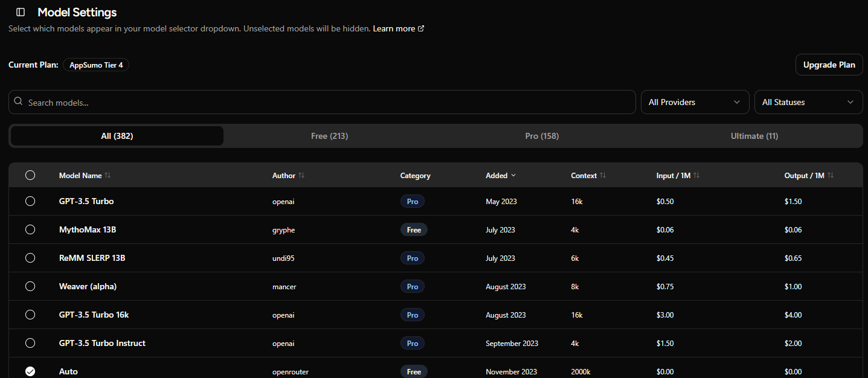Image resolution: width=868 pixels, height=378 pixels.
Task: Click the Free badge for MythoMax 13B
Action: [x=414, y=229]
